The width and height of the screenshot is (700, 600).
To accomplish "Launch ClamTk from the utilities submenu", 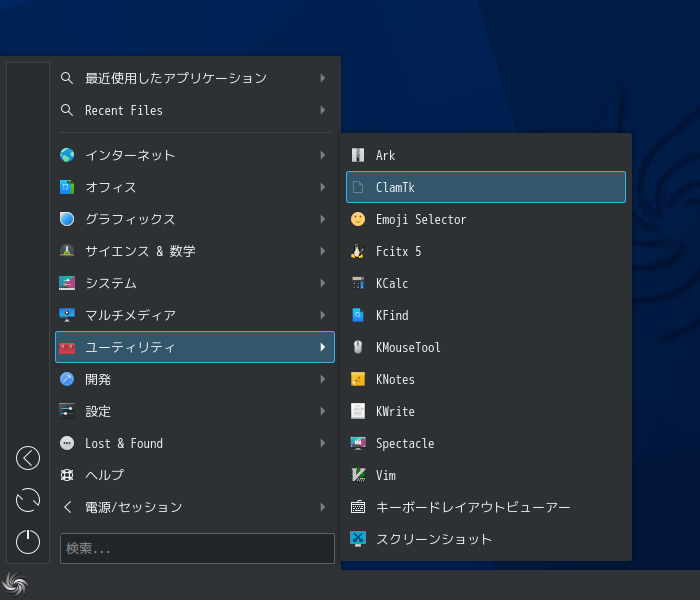I will click(486, 187).
